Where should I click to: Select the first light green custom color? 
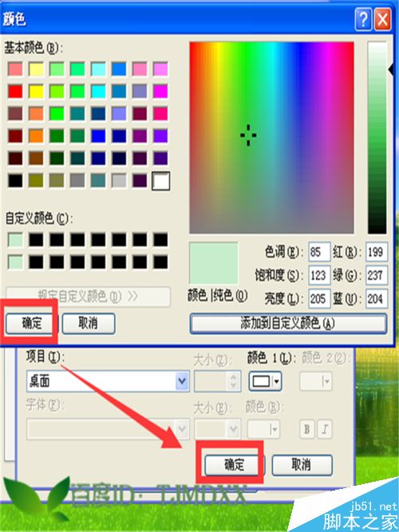pyautogui.click(x=16, y=240)
